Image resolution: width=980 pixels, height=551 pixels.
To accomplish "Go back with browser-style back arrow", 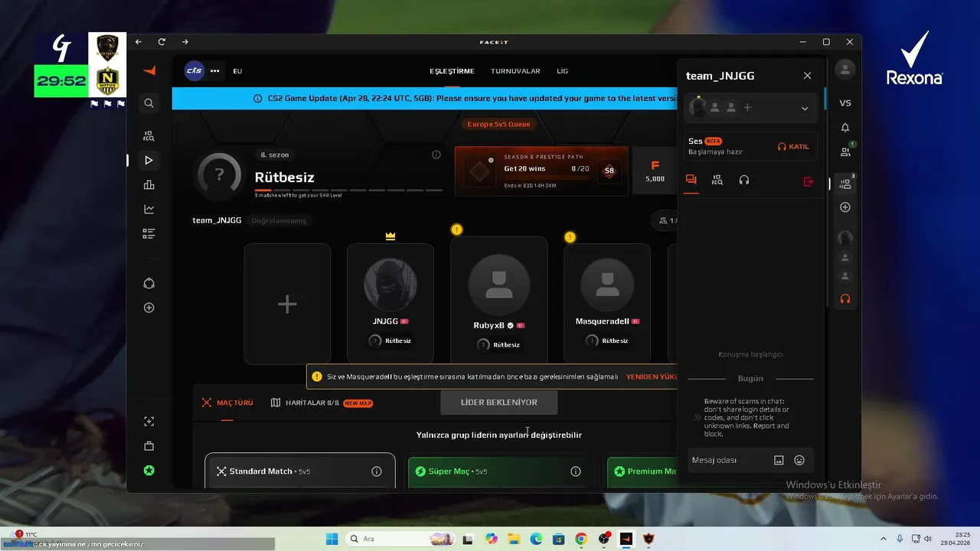I will [x=139, y=42].
